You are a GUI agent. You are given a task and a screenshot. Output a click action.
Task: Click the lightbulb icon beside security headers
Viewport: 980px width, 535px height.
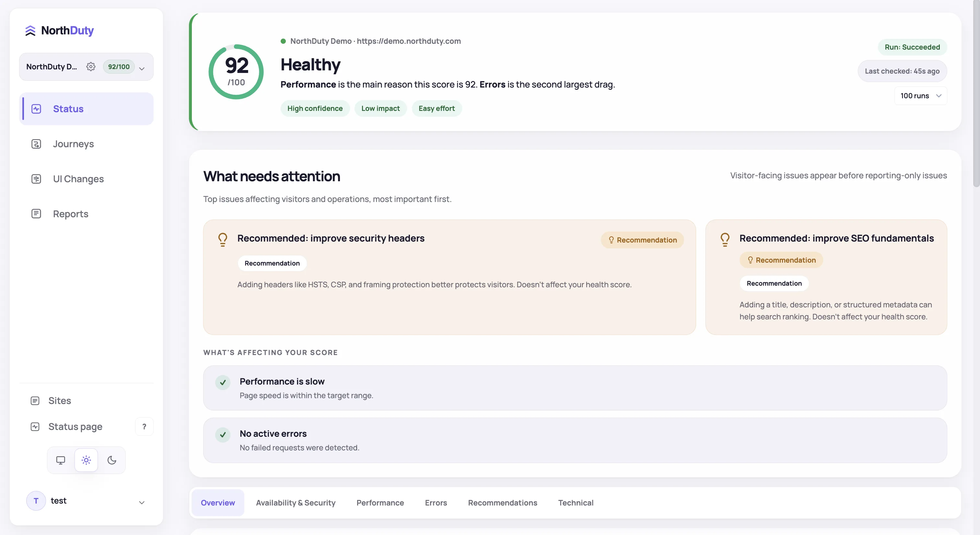(223, 240)
